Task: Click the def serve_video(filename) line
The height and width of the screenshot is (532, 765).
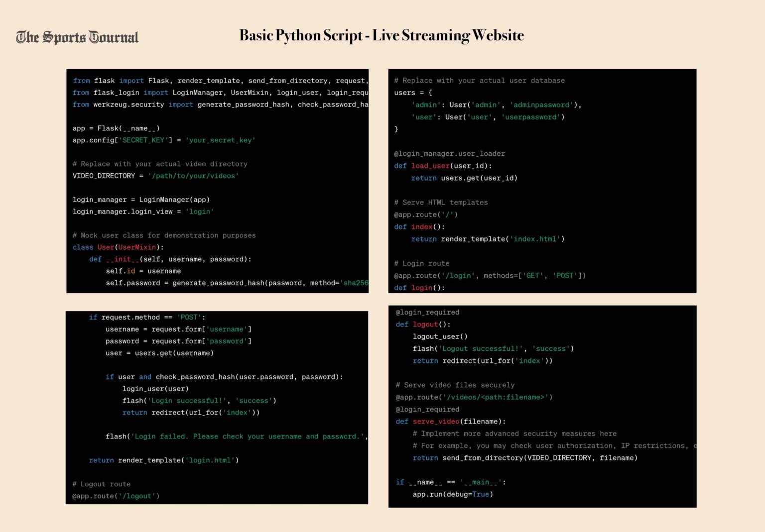Action: 451,422
